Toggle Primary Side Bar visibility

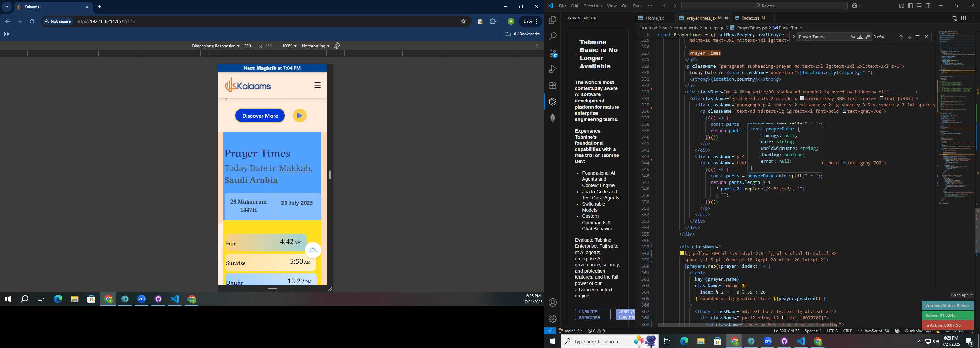pos(910,6)
